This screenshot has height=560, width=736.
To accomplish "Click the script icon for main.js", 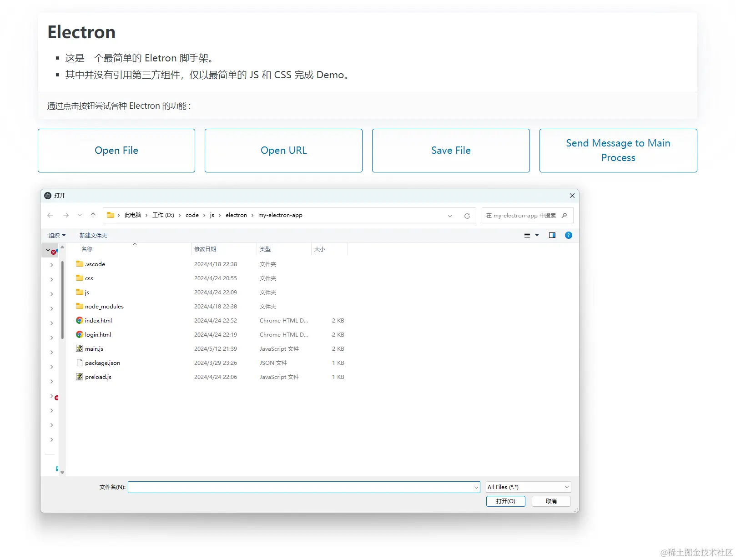I will point(80,348).
